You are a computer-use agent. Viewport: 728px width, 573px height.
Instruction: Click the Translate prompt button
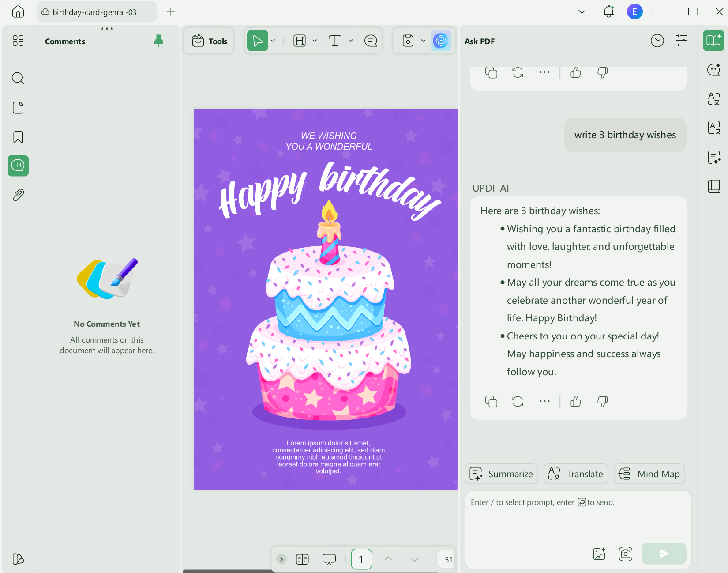[576, 474]
